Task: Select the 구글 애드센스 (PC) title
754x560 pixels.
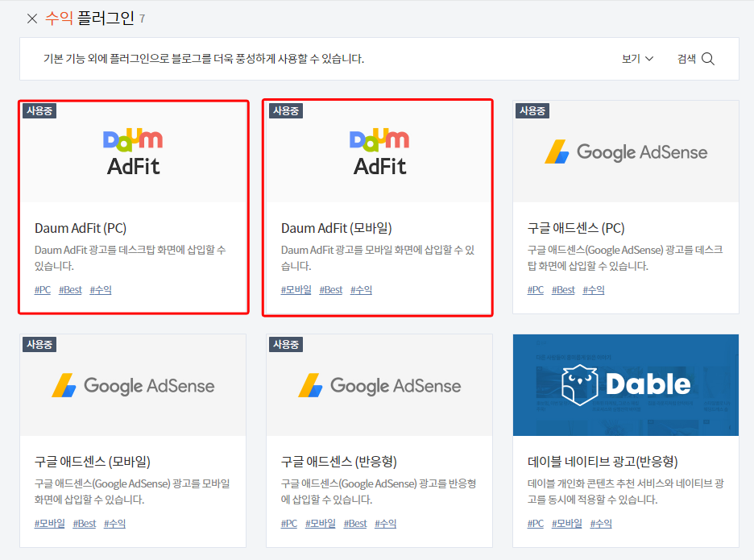Action: (x=576, y=228)
